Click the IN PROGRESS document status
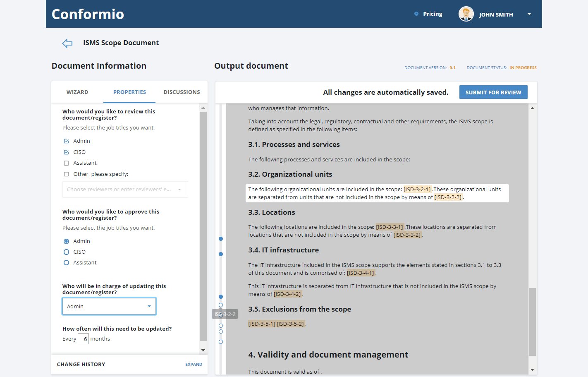 click(523, 68)
